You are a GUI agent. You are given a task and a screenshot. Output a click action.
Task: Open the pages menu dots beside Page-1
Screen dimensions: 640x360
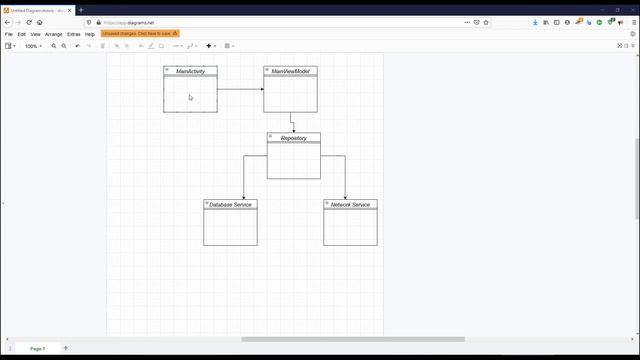(10, 349)
